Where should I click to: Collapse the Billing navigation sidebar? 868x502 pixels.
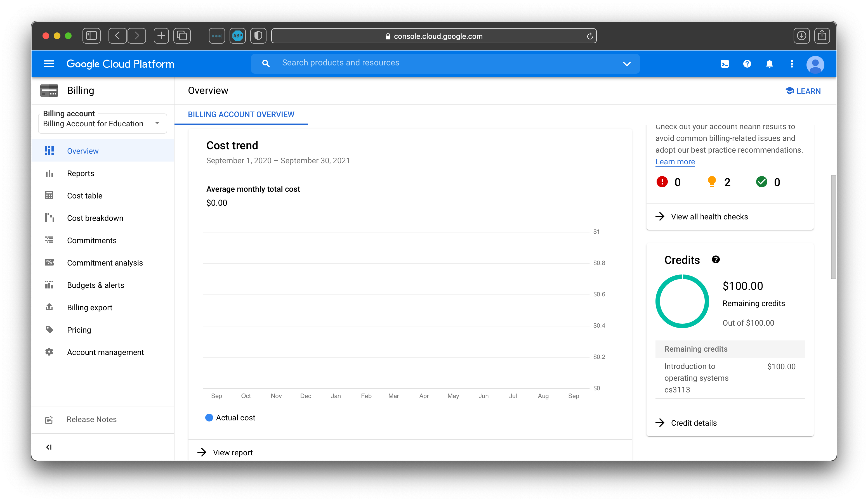(49, 447)
